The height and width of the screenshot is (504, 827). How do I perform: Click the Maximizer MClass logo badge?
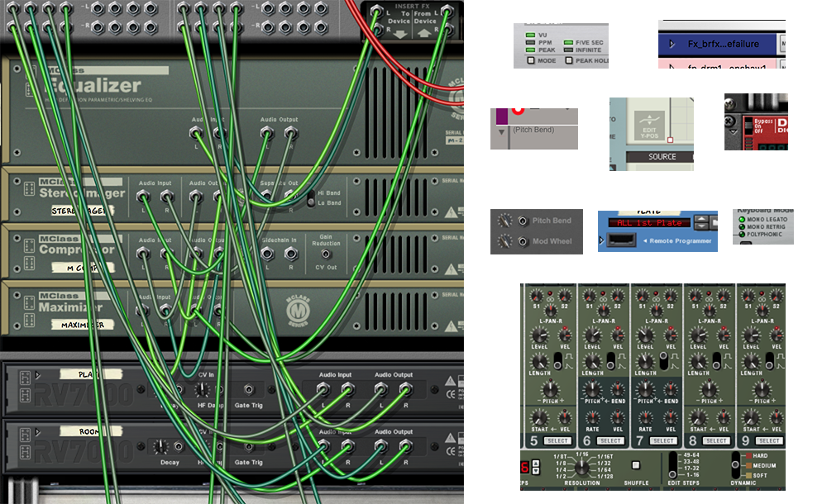pyautogui.click(x=298, y=311)
